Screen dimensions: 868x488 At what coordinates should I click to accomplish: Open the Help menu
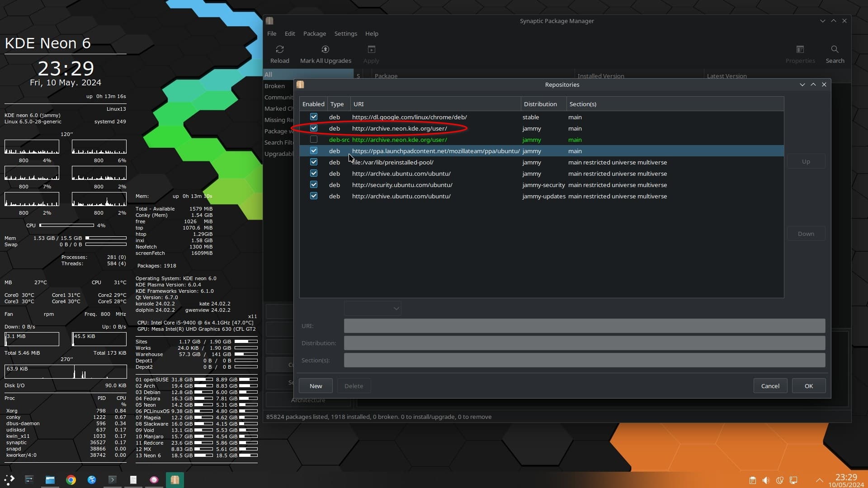[372, 33]
